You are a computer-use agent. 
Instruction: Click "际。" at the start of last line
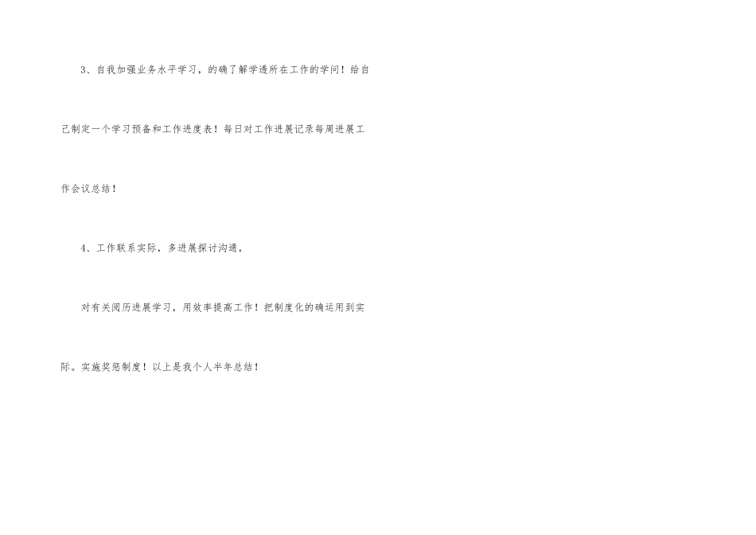click(x=71, y=367)
